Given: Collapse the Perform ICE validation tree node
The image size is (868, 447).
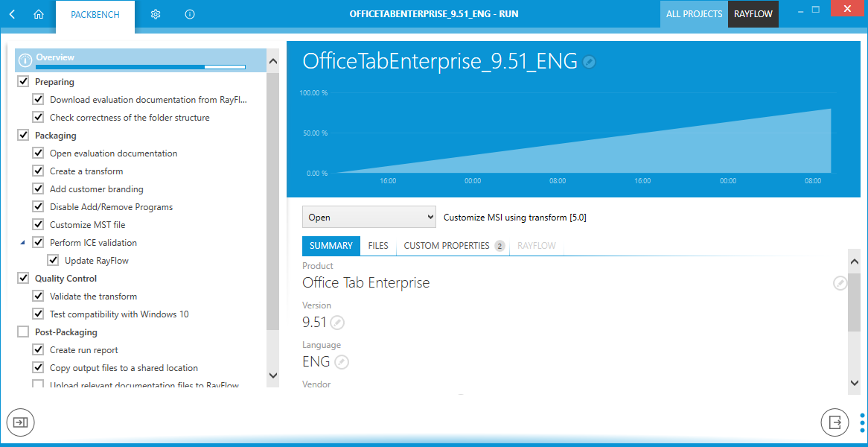Looking at the screenshot, I should [22, 243].
